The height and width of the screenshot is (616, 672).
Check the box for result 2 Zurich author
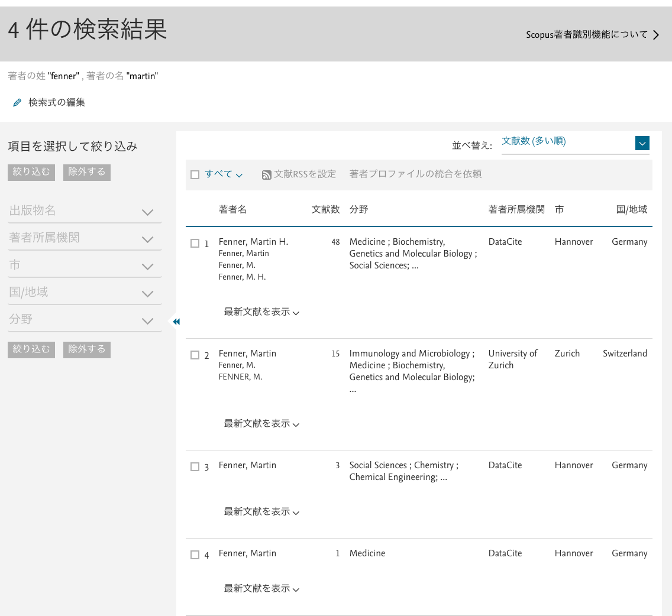click(x=195, y=355)
